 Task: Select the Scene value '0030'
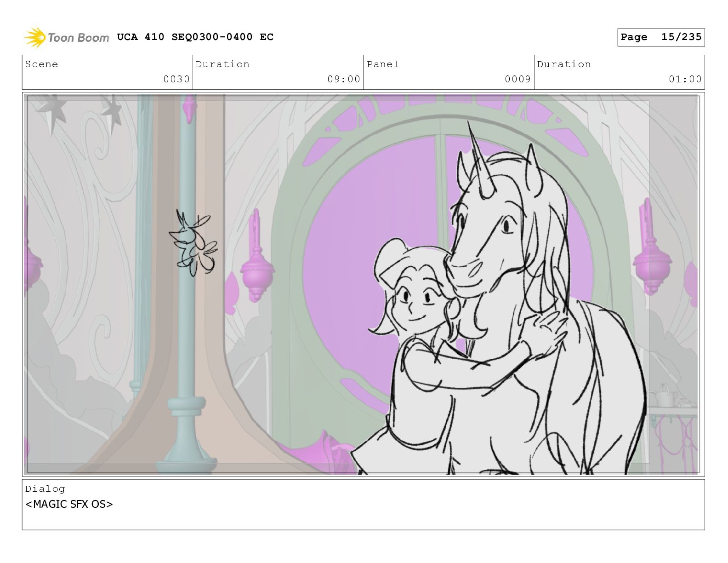(x=176, y=79)
